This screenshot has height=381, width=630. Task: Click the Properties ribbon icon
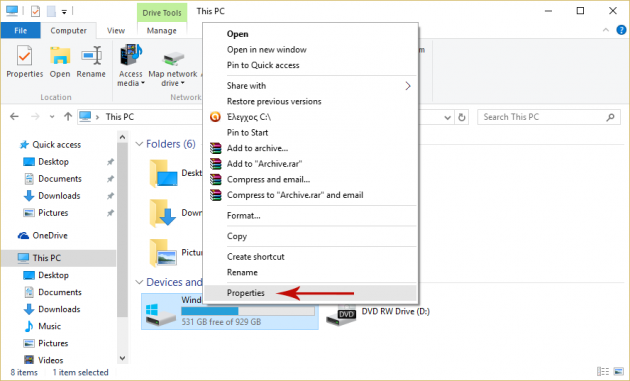(25, 56)
